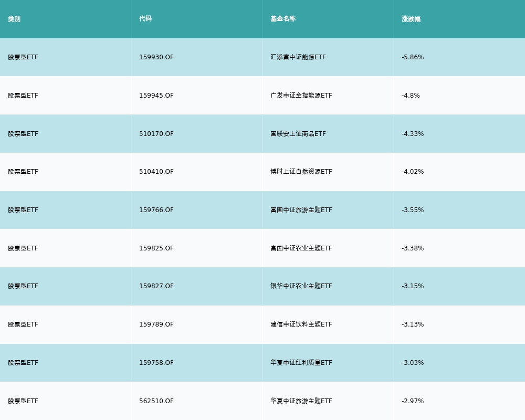Click the -2.97% change value
The width and height of the screenshot is (525, 420).
(413, 401)
